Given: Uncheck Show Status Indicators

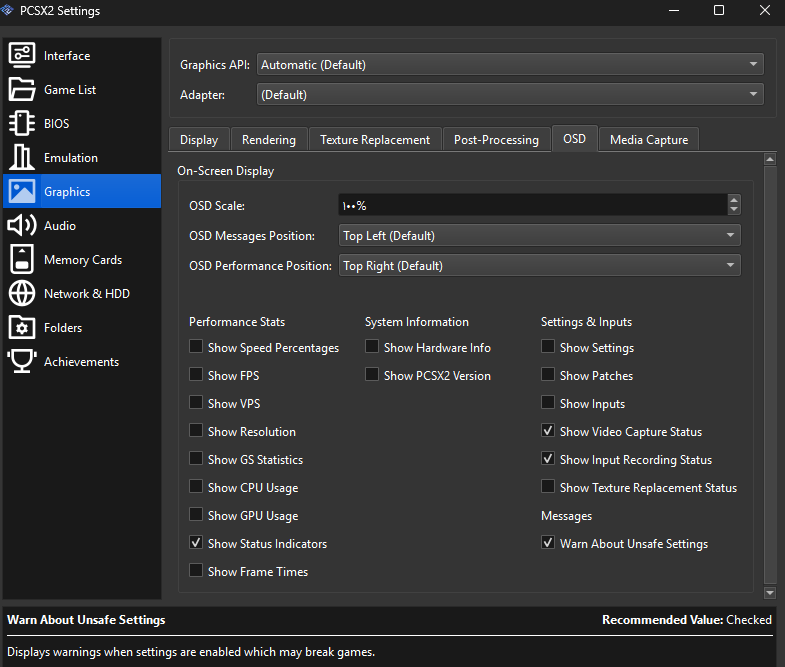Looking at the screenshot, I should point(196,543).
